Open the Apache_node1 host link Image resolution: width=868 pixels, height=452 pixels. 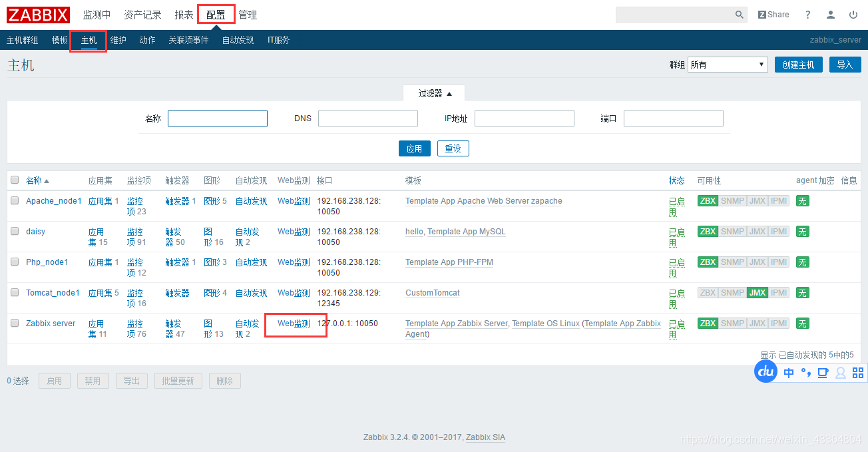[x=54, y=201]
